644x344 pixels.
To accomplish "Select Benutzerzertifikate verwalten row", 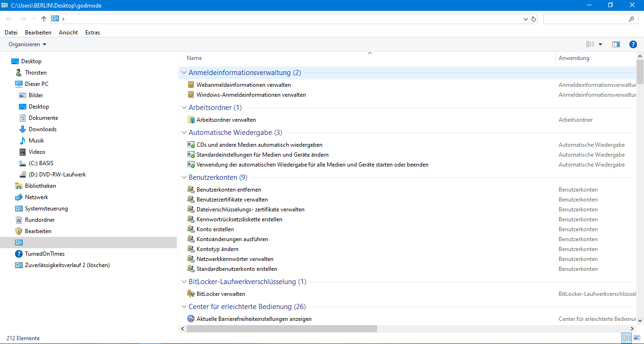I will coord(232,200).
